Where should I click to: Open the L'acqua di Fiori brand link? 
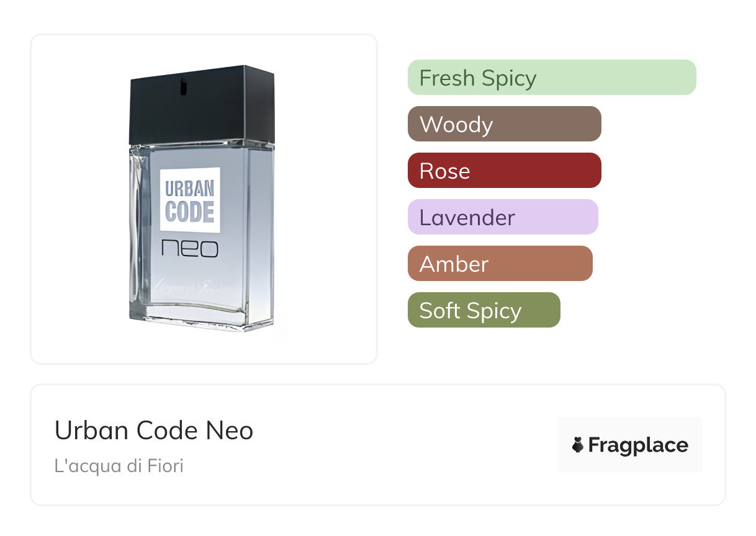click(x=119, y=465)
